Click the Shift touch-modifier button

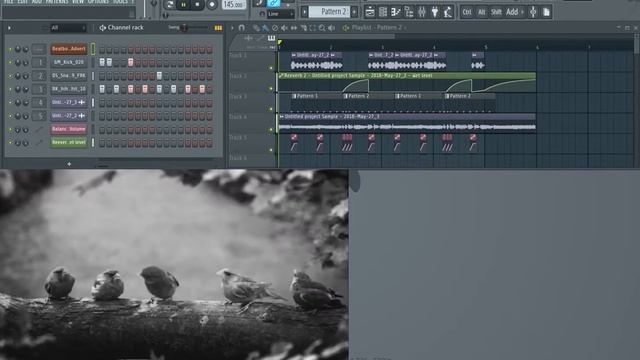click(496, 12)
